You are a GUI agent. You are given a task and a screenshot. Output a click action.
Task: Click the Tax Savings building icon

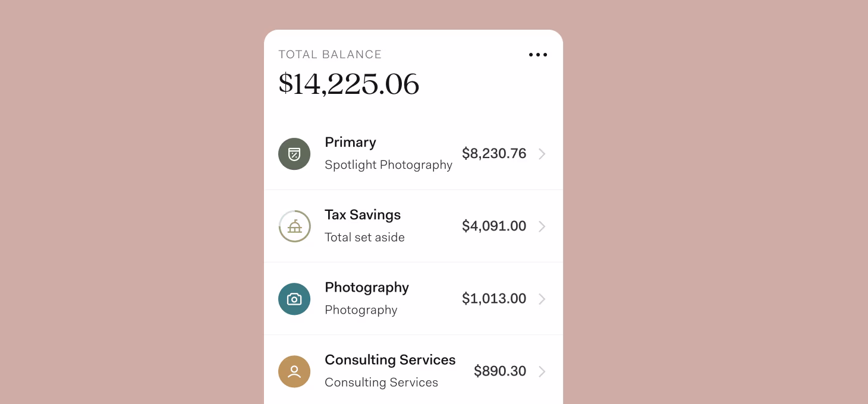[294, 226]
